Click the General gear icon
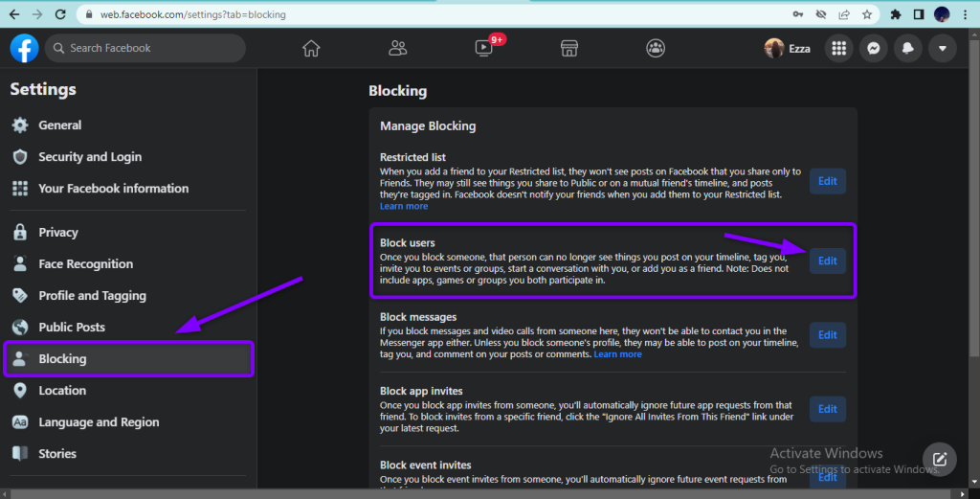This screenshot has width=980, height=499. 20,125
